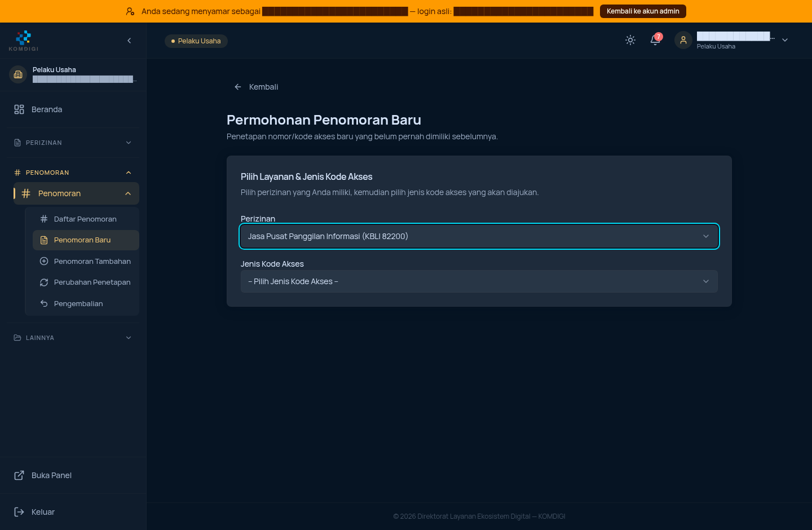The width and height of the screenshot is (812, 530).
Task: Expand the LAINNYA section
Action: 73,338
